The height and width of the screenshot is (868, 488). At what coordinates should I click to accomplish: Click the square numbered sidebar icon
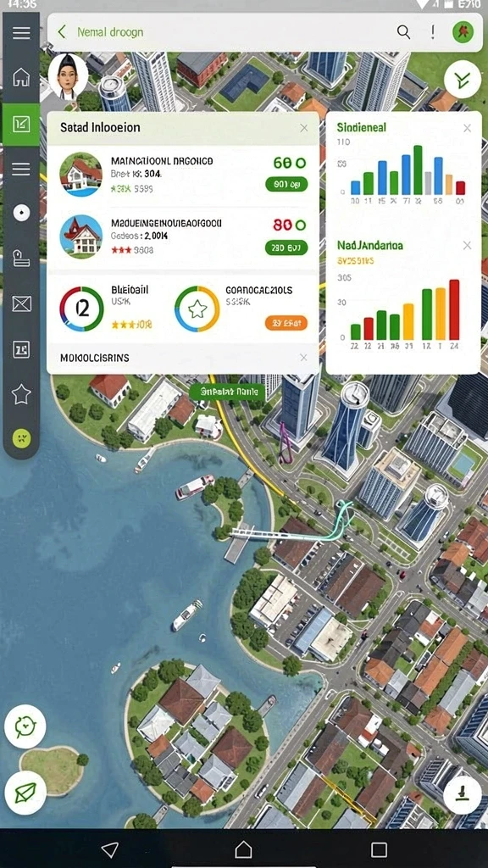coord(21,348)
